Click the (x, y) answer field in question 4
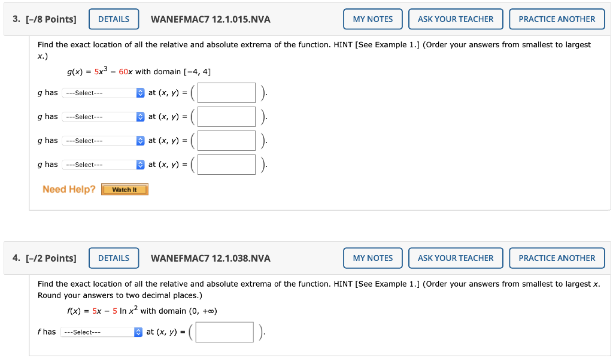 coord(224,332)
